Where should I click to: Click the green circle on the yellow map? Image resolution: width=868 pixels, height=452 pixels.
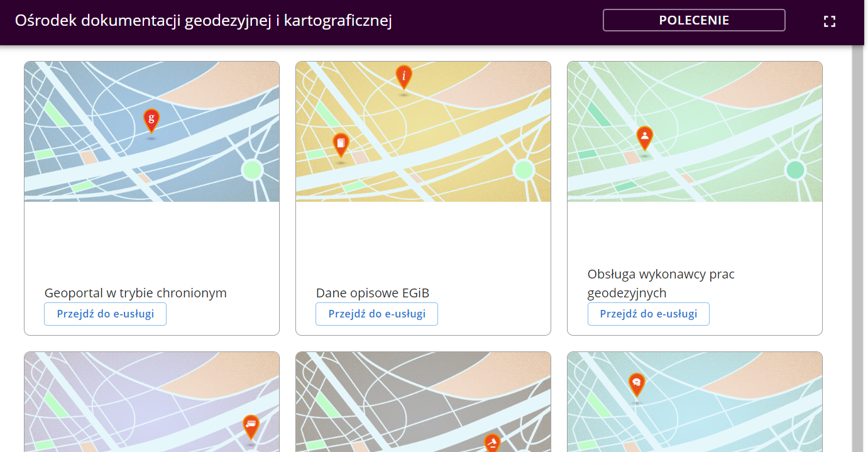523,170
